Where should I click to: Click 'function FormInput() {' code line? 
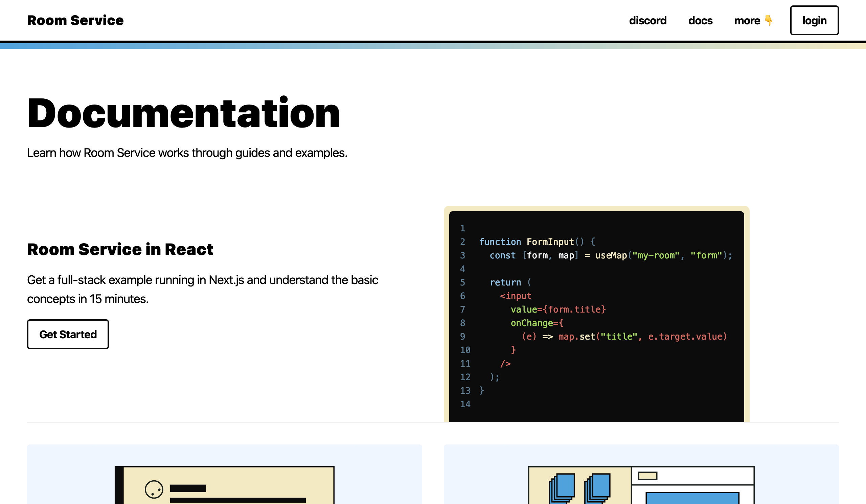point(538,242)
